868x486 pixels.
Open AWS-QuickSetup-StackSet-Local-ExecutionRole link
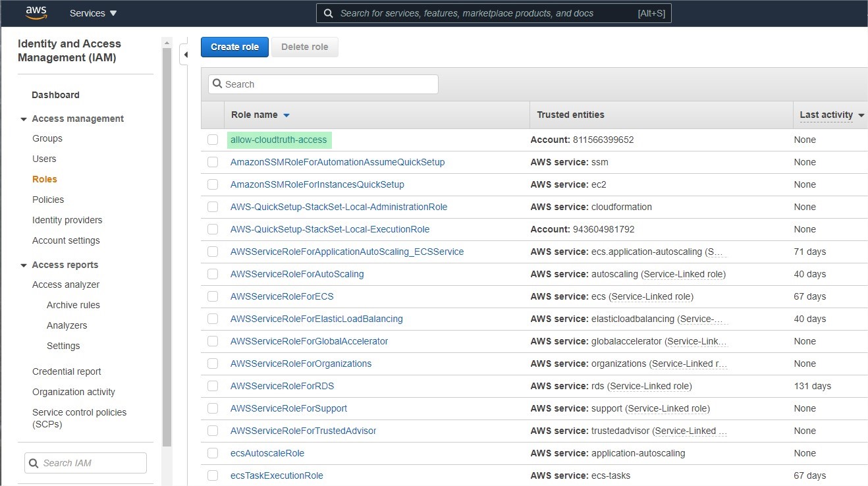(330, 229)
